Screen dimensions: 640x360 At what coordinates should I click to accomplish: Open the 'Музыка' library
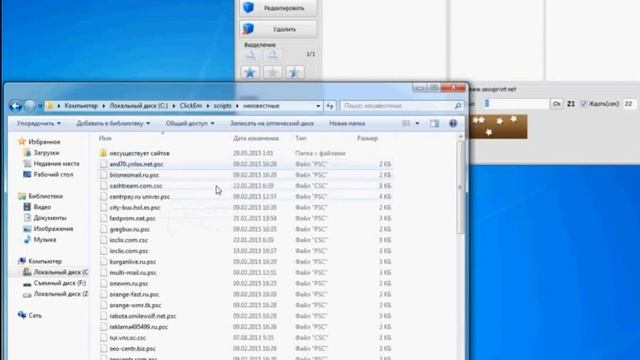(44, 240)
